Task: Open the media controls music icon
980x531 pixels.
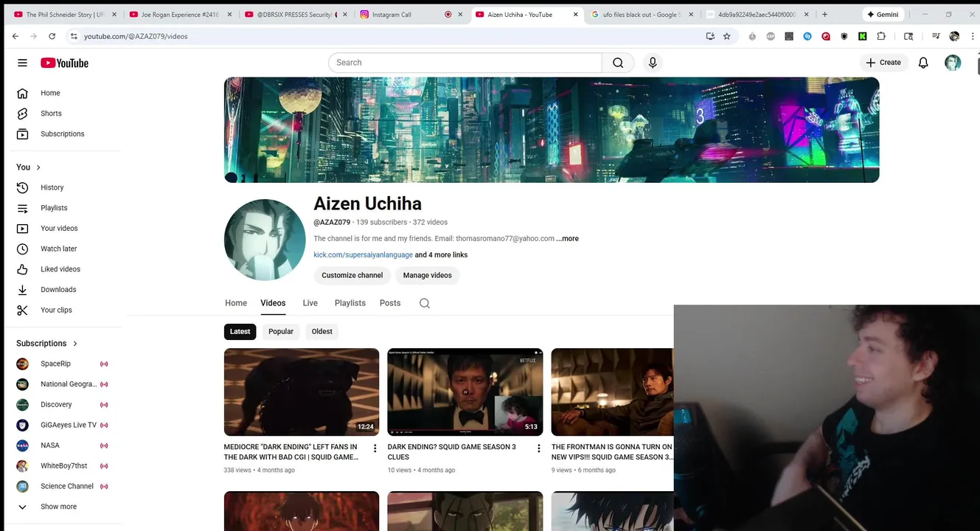Action: 936,36
